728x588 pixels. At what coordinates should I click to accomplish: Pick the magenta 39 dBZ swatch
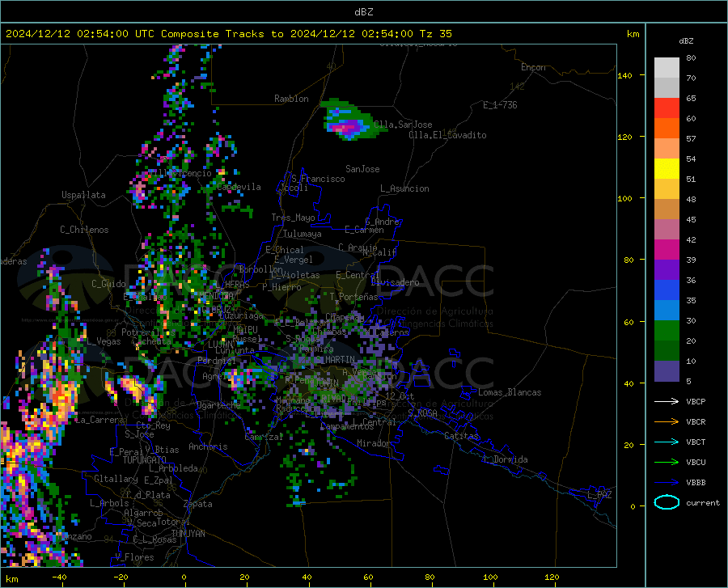coord(667,250)
